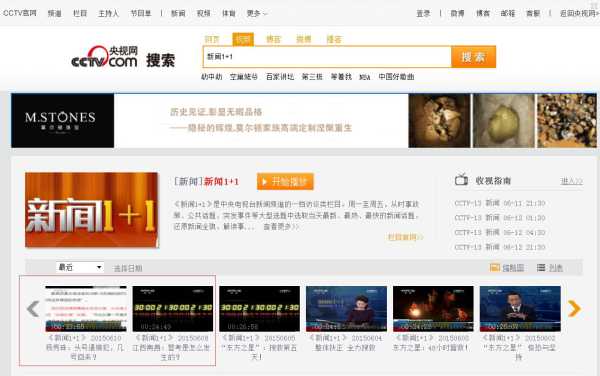Open CCTV官网 in top navigation
Image resolution: width=600 pixels, height=376 pixels.
tap(20, 13)
